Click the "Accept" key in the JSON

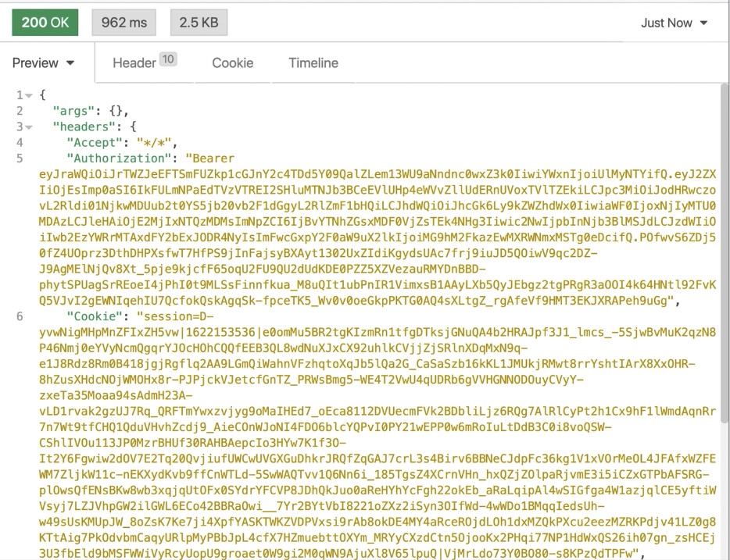tap(97, 143)
